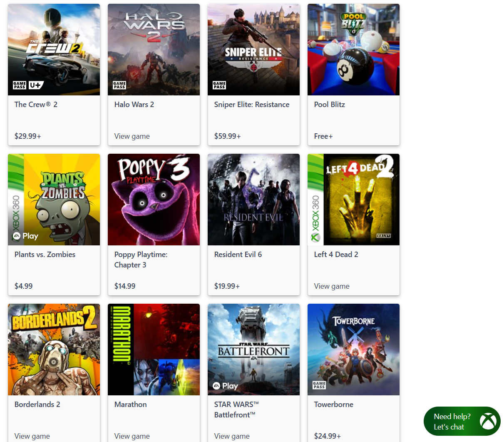Click $4.99 price for Plants vs. Zombies
The image size is (504, 442).
(24, 286)
